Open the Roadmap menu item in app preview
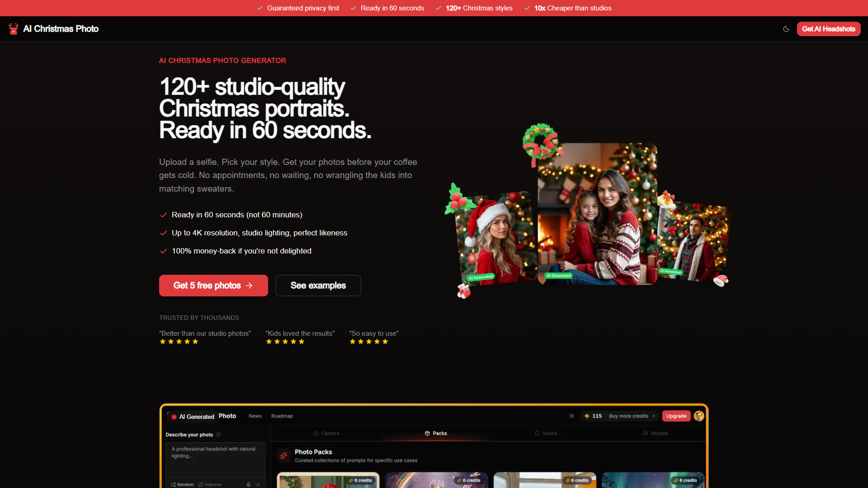 coord(282,416)
